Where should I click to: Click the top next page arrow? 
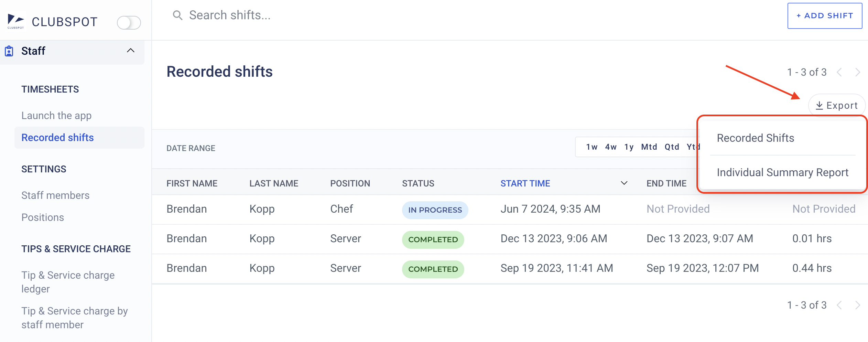(858, 72)
